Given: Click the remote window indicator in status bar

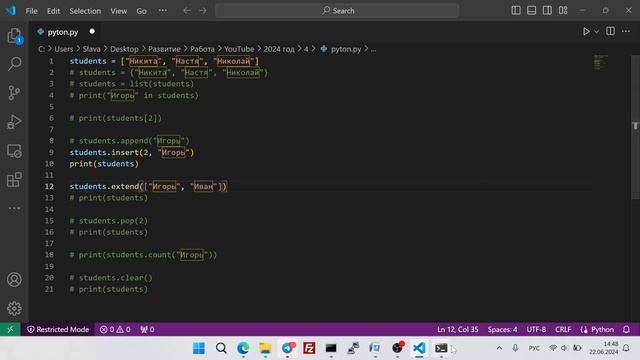Looking at the screenshot, I should pos(10,329).
